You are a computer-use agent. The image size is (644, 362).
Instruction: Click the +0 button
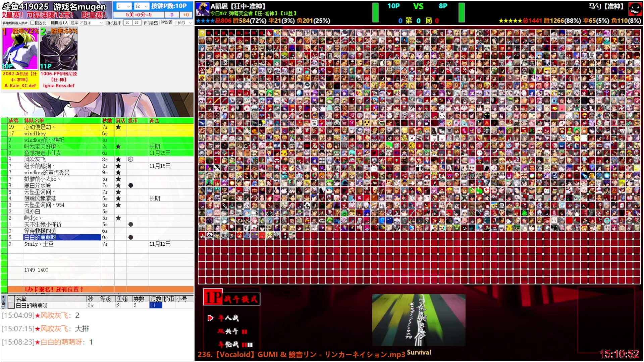click(x=186, y=14)
